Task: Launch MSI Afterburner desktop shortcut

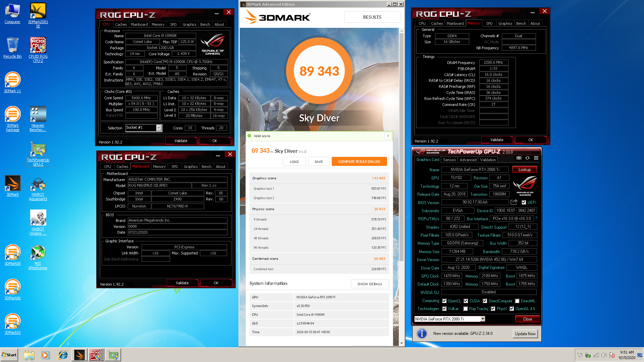Action: click(38, 257)
